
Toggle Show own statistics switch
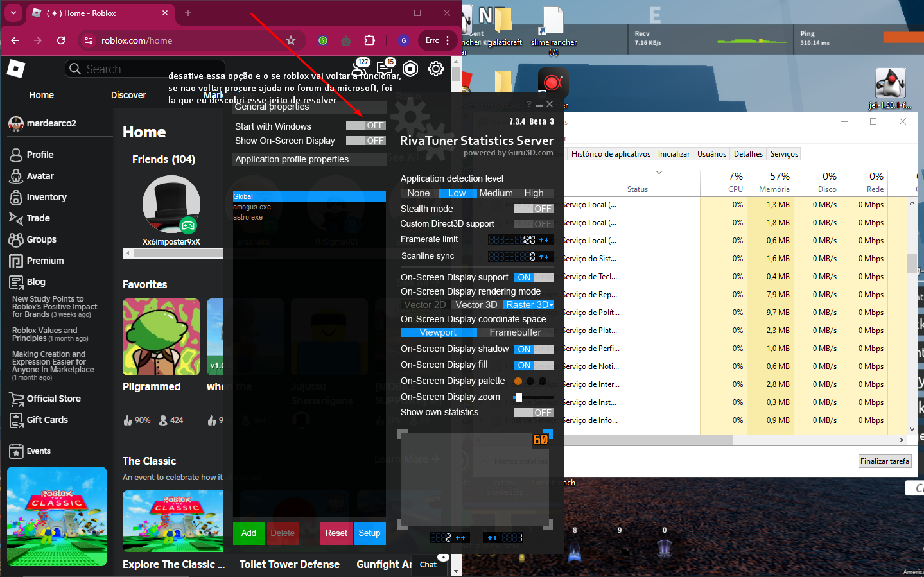534,413
